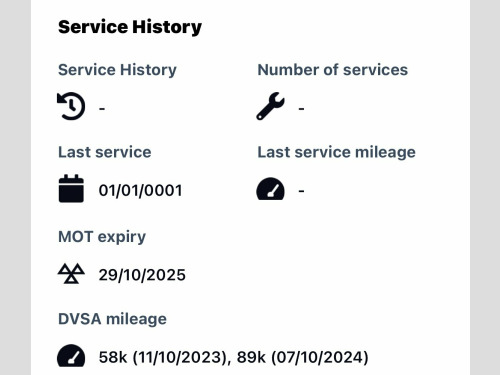Screen dimensions: 500x375
Task: Select the MOT expiry date 29/10/2025
Action: point(142,275)
